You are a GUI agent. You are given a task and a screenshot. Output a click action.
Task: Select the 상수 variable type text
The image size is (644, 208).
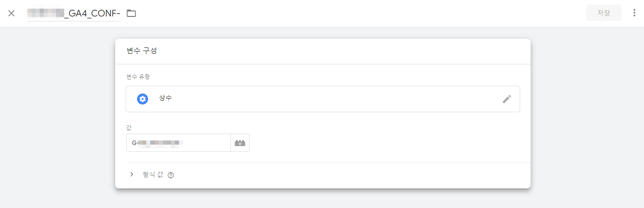tap(165, 98)
